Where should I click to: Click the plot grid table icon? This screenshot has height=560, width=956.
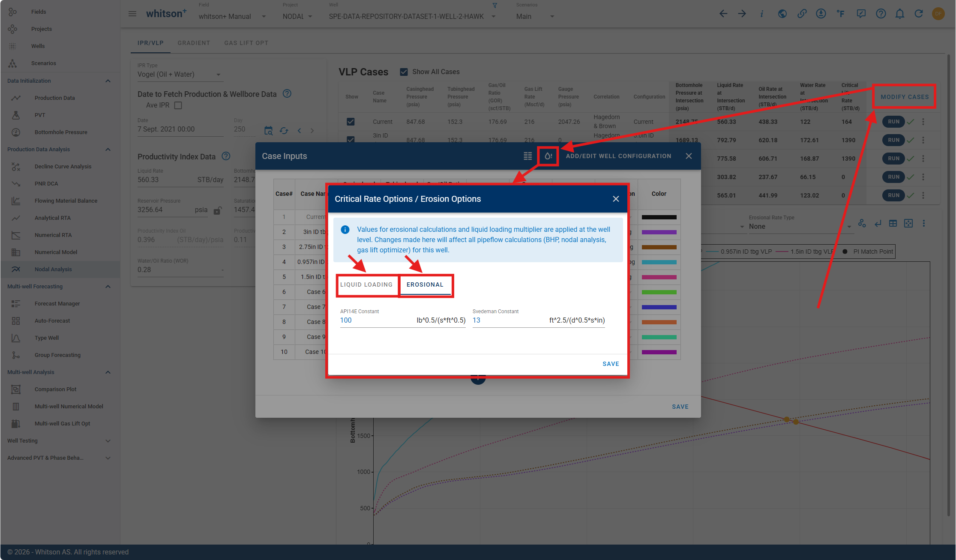[893, 223]
